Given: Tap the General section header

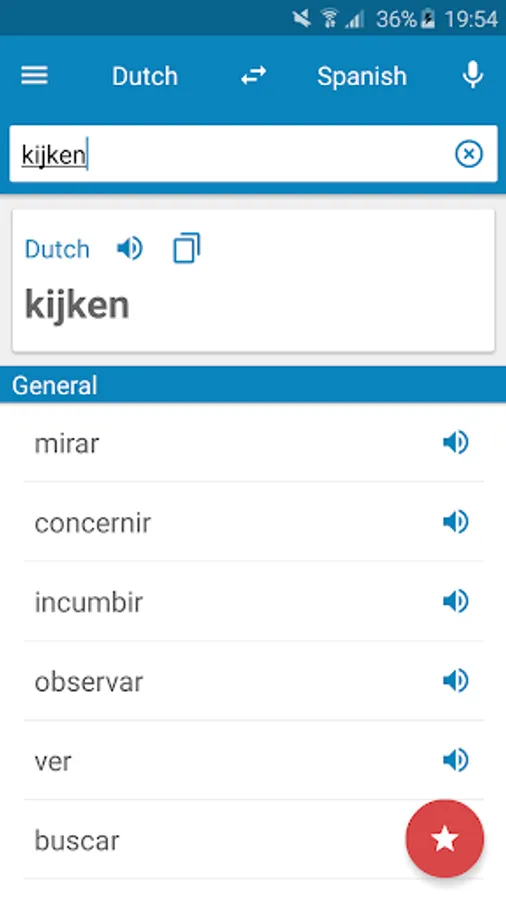Looking at the screenshot, I should point(253,385).
